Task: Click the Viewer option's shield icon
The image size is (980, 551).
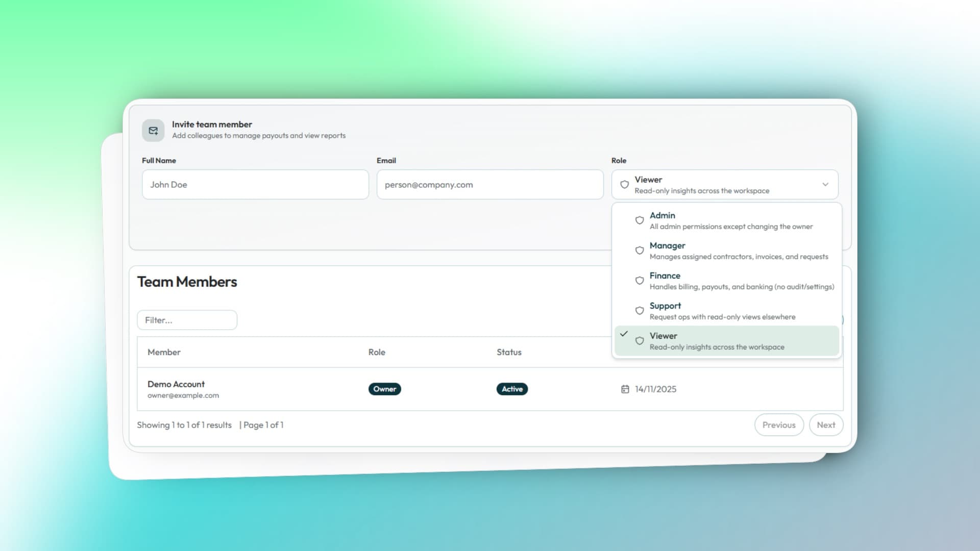Action: click(639, 341)
